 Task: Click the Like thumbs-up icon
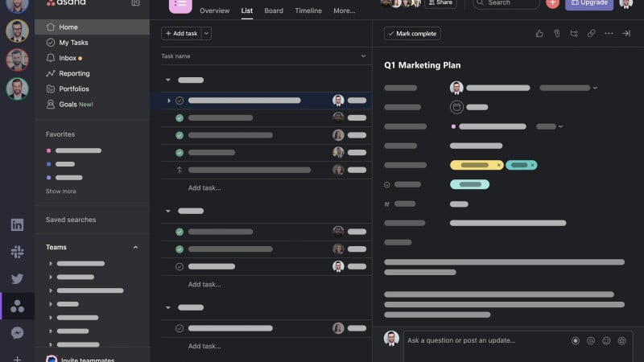point(539,34)
